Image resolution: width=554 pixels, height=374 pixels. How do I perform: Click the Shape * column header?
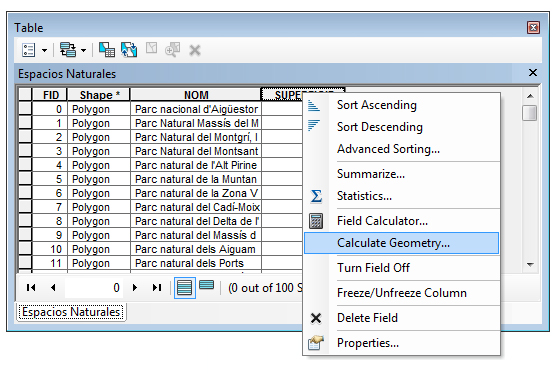click(x=99, y=95)
